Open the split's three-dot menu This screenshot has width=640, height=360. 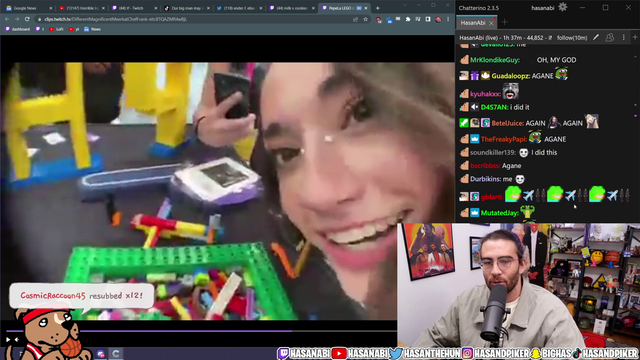click(624, 38)
